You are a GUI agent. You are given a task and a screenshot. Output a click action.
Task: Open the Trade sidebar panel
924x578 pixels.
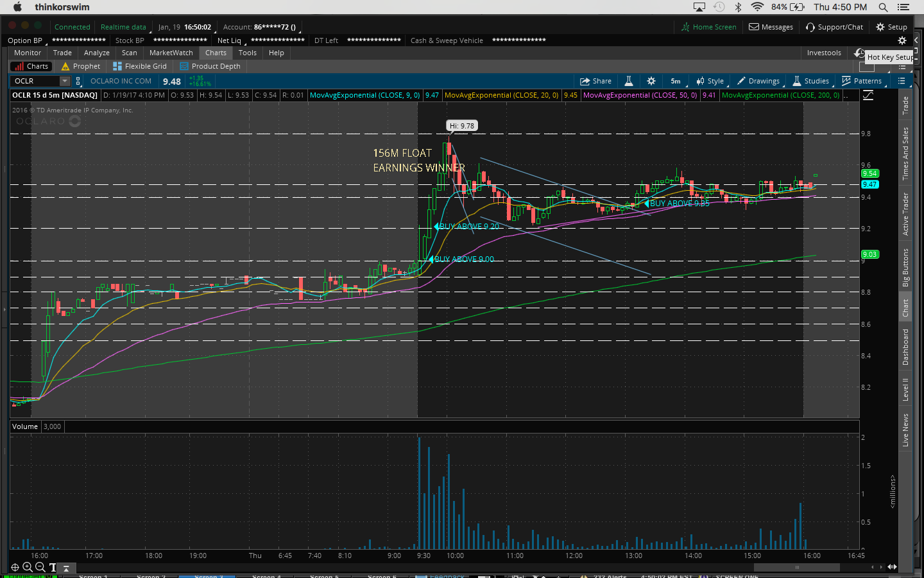(905, 105)
